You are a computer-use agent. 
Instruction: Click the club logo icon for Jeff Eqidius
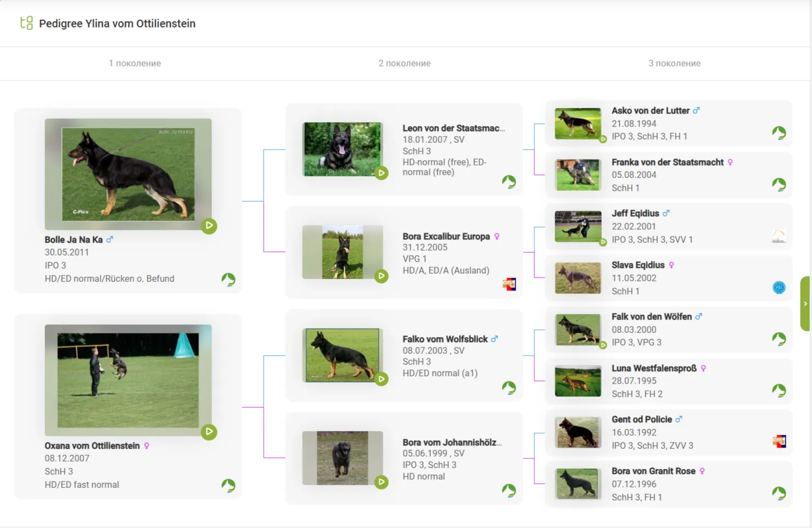[779, 236]
